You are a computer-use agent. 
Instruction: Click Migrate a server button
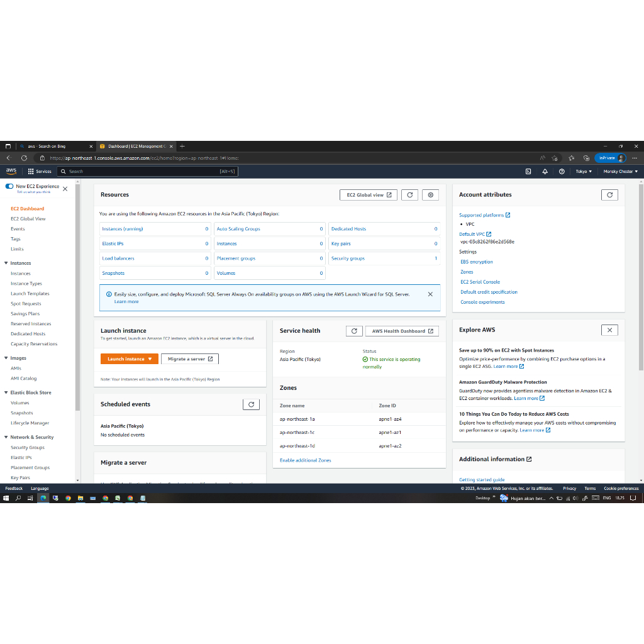click(190, 359)
